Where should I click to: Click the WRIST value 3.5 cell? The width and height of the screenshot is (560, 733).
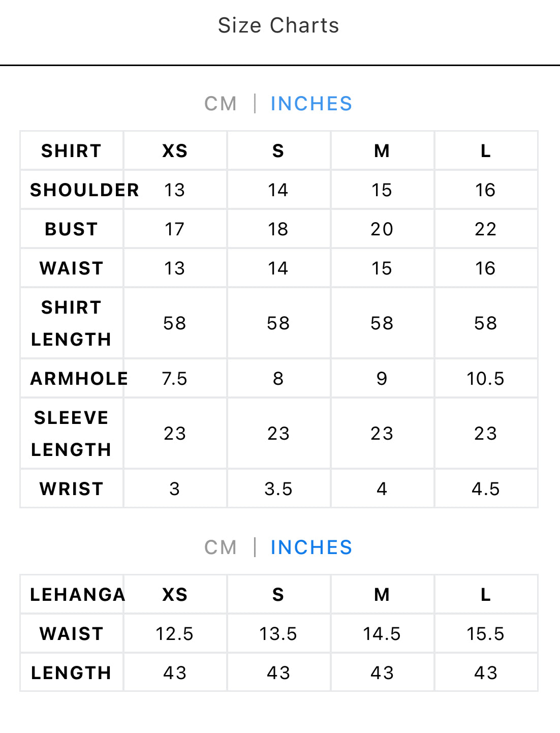click(278, 489)
